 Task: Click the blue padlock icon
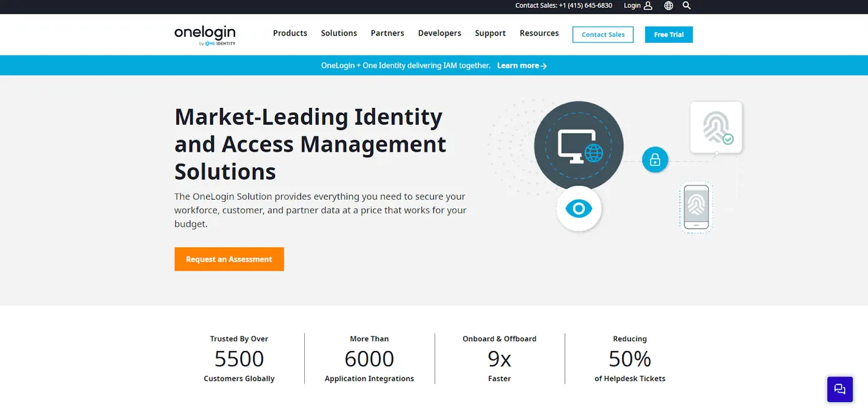(x=655, y=159)
